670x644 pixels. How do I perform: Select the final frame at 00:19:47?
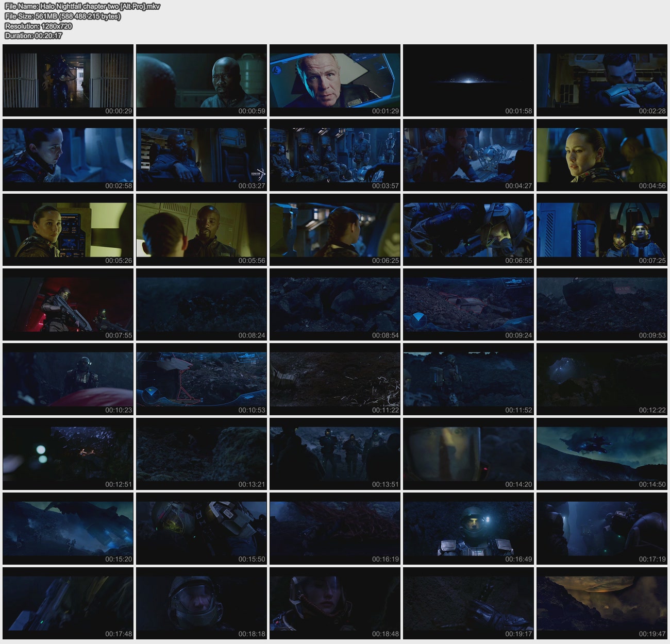(x=601, y=603)
